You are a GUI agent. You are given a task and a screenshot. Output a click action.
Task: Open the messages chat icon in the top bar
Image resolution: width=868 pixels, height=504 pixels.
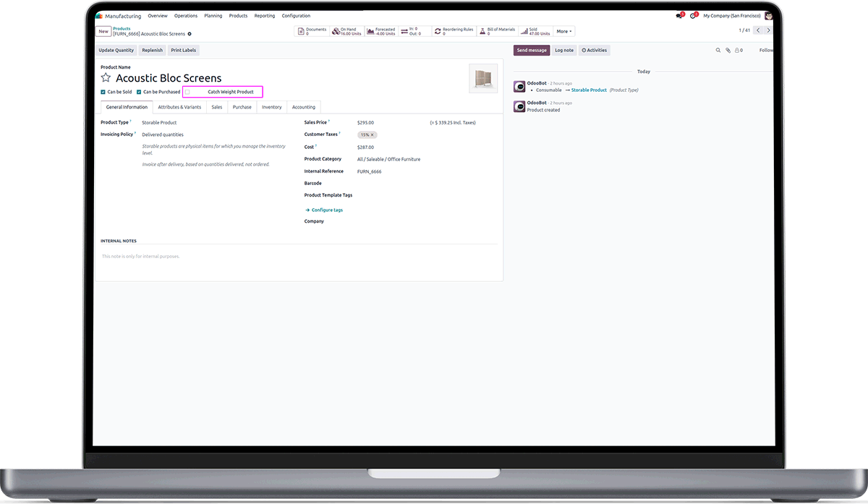point(679,15)
